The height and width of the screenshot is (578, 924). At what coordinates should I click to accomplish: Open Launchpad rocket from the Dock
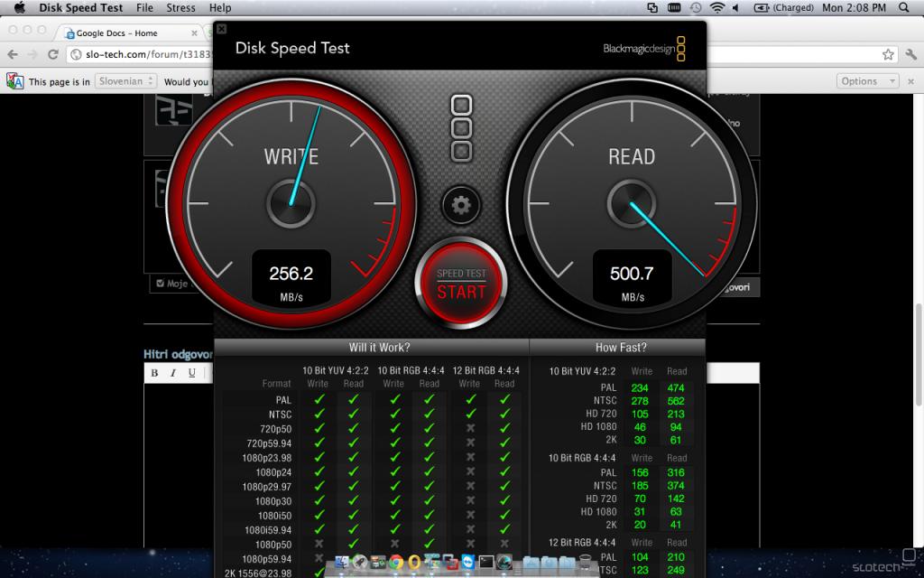[x=360, y=562]
